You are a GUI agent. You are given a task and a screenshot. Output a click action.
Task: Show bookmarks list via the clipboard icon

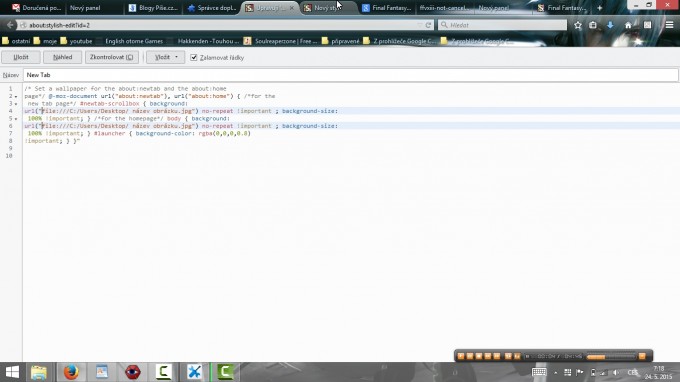point(593,25)
